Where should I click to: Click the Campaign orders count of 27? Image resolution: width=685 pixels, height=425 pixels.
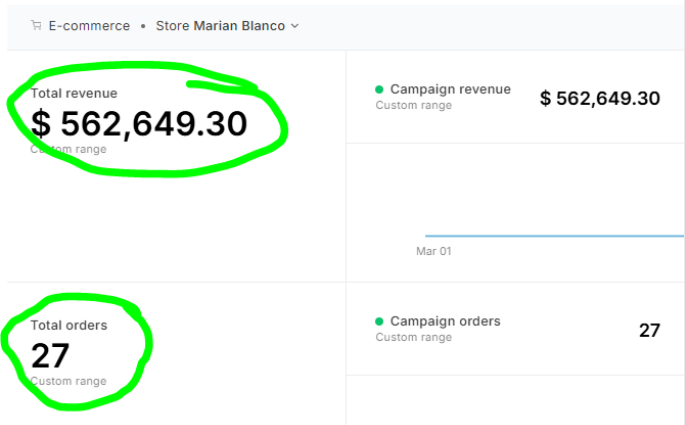(649, 330)
